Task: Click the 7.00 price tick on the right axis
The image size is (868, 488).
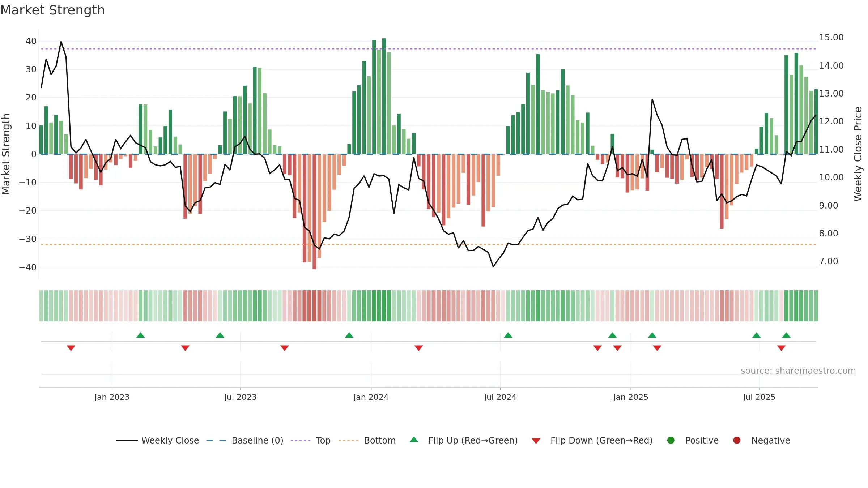Action: point(828,261)
